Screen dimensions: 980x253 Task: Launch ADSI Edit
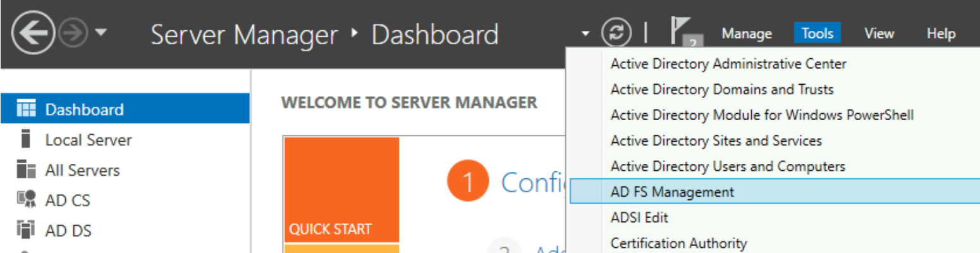pos(775,218)
